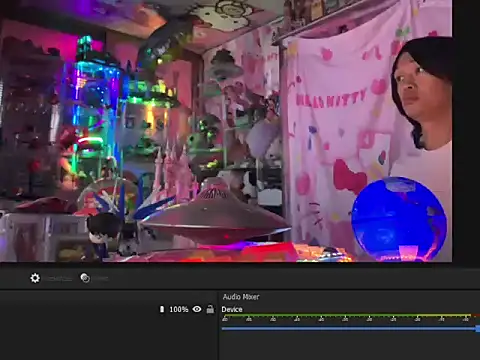Image resolution: width=480 pixels, height=360 pixels.
Task: Open source filters via the overlapping circles icon
Action: [x=85, y=278]
